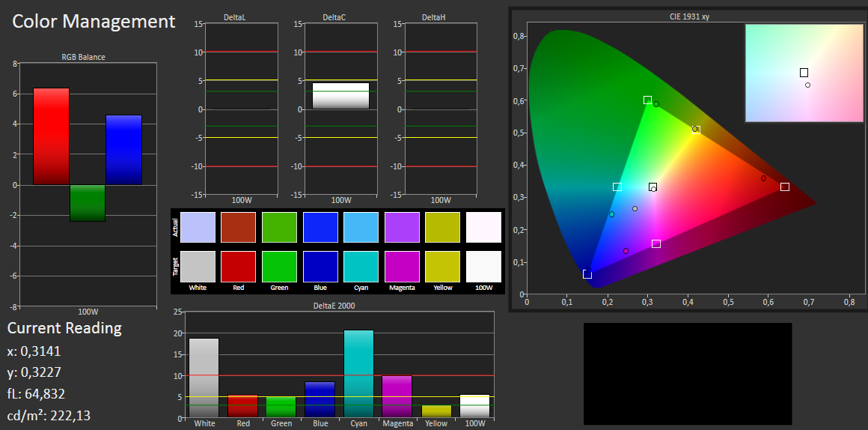The height and width of the screenshot is (430, 868).
Task: Click the Actual 100W color swatch
Action: 484,227
